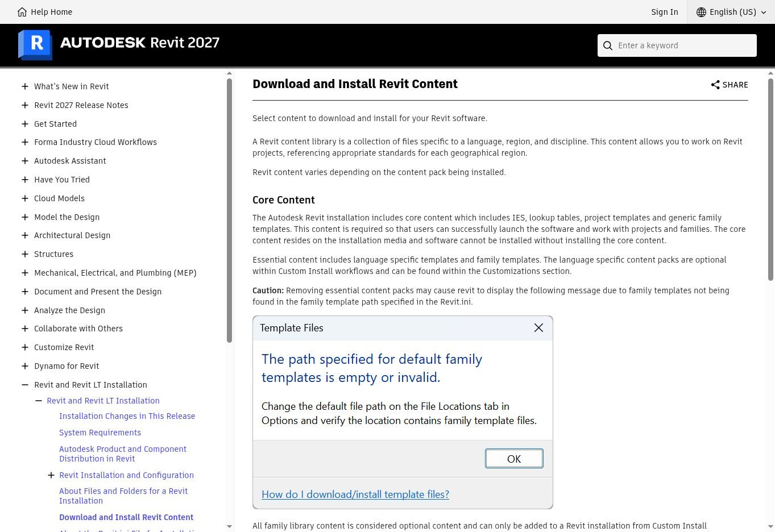
Task: Expand the Cloud Models section
Action: click(25, 198)
